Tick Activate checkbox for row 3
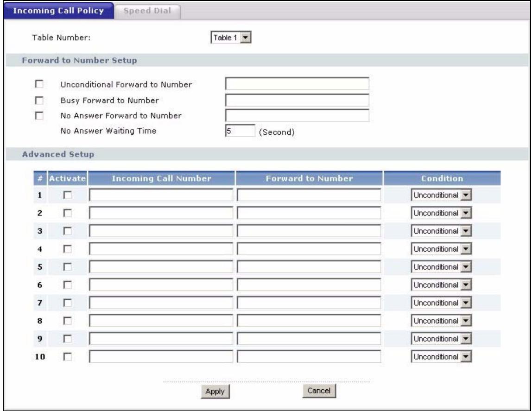This screenshot has width=532, height=411. coord(68,231)
